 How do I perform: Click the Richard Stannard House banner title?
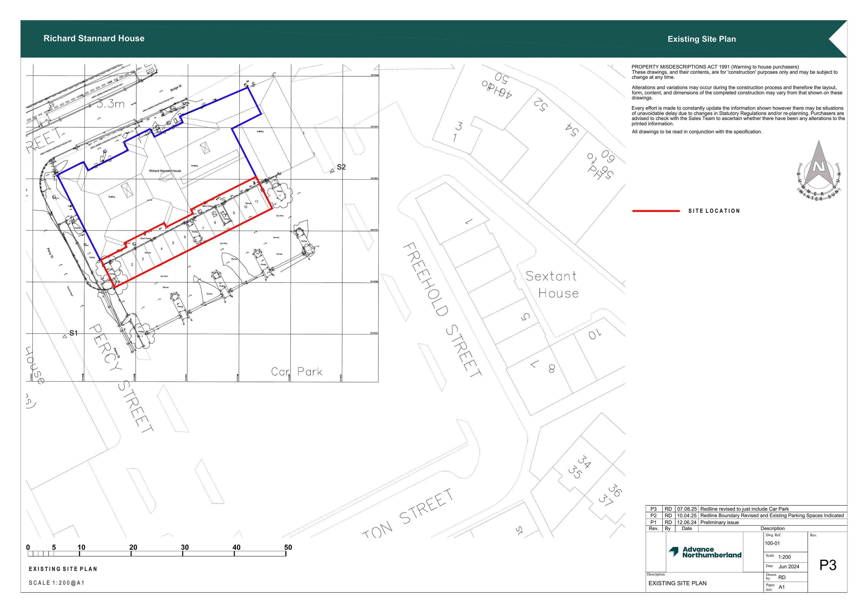pyautogui.click(x=94, y=38)
